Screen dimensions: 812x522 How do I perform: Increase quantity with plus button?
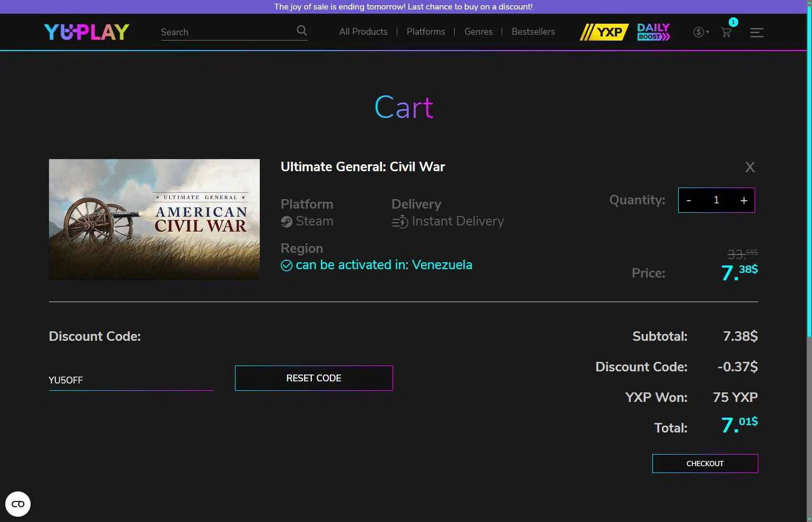[x=743, y=200]
